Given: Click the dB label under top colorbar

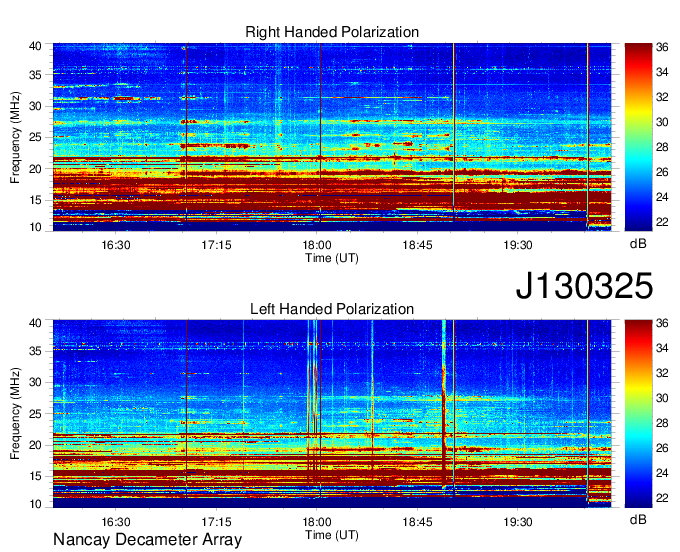Looking at the screenshot, I should 638,244.
